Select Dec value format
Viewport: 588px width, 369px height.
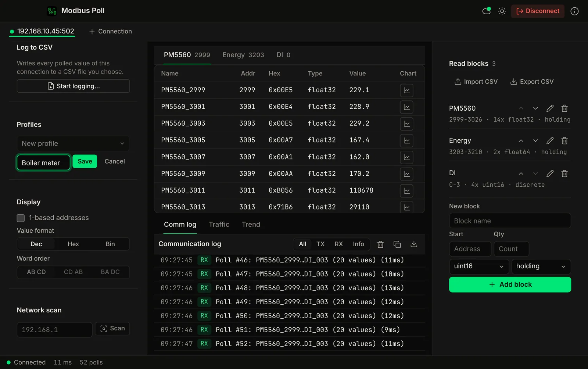36,244
